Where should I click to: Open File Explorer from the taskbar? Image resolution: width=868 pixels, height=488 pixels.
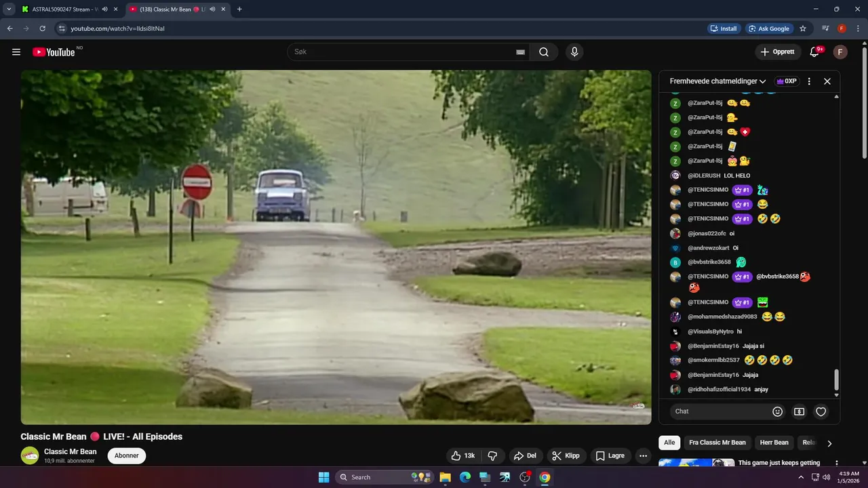coord(446,477)
